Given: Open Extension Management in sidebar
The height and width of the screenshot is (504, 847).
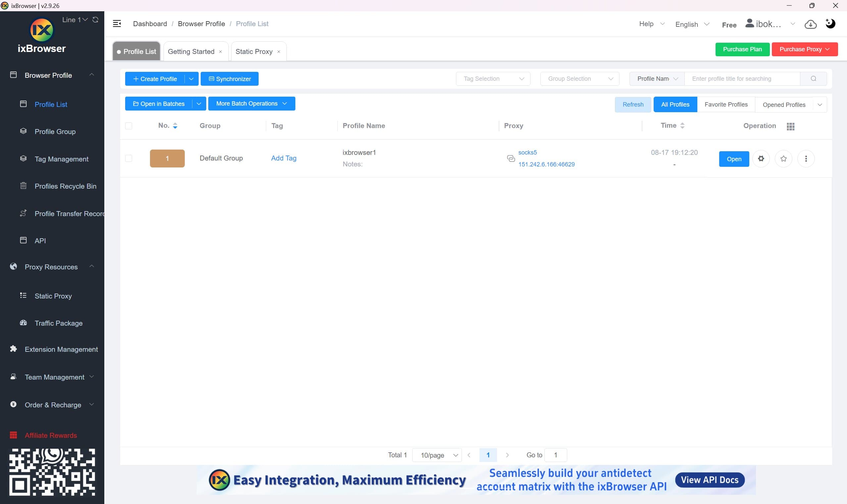Looking at the screenshot, I should click(52, 349).
